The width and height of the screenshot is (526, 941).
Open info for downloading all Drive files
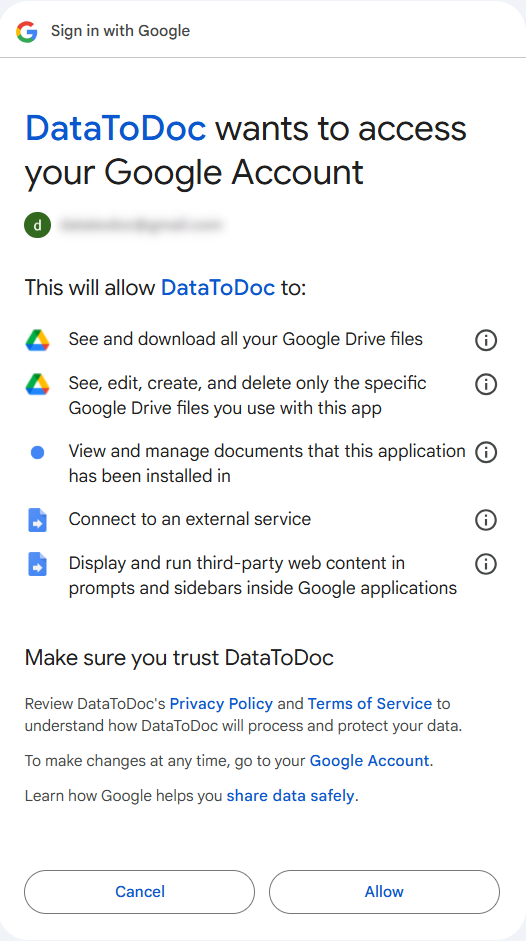coord(486,340)
